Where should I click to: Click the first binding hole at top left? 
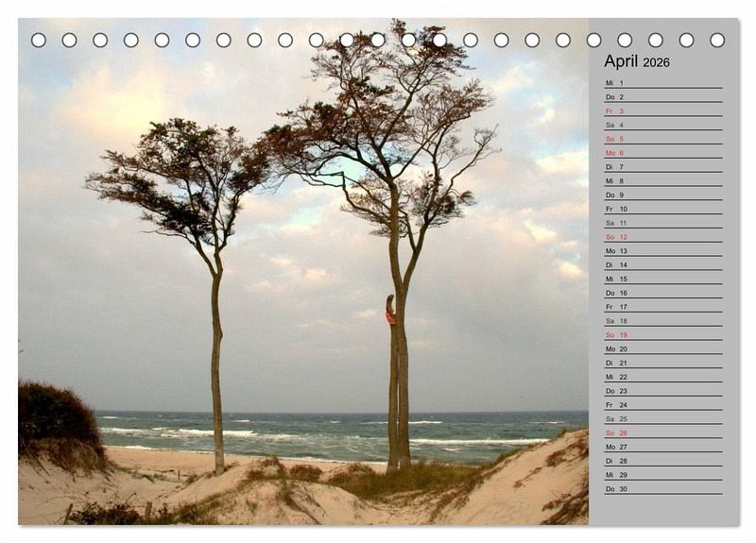[39, 41]
